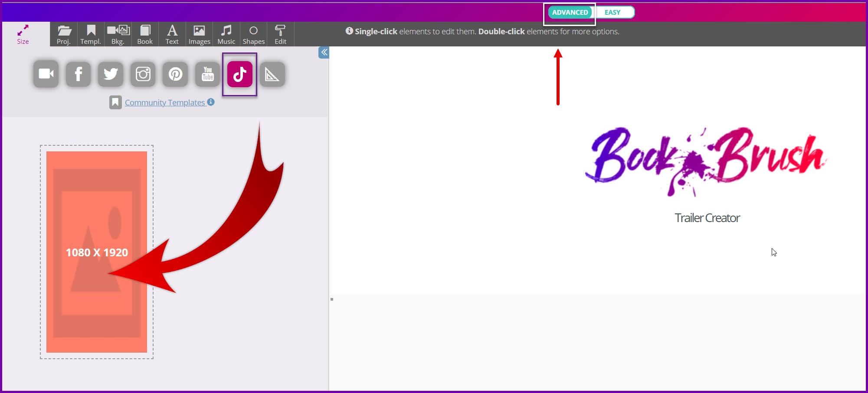Open the Music tool
Screen dimensions: 868x393
[x=226, y=35]
